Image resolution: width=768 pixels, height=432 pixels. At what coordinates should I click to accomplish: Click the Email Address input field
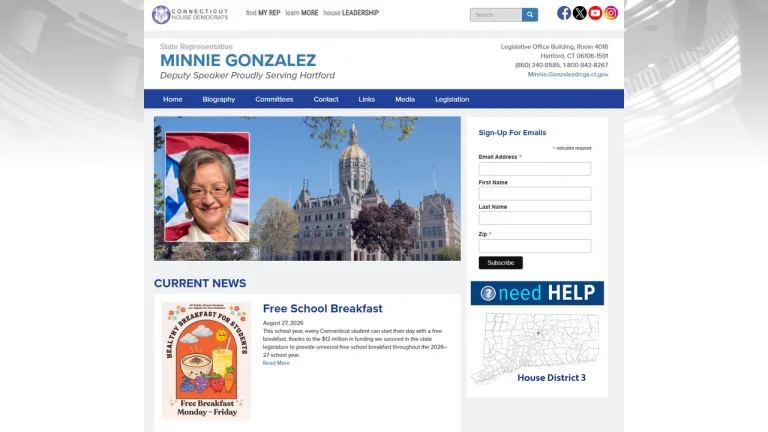[x=534, y=169]
